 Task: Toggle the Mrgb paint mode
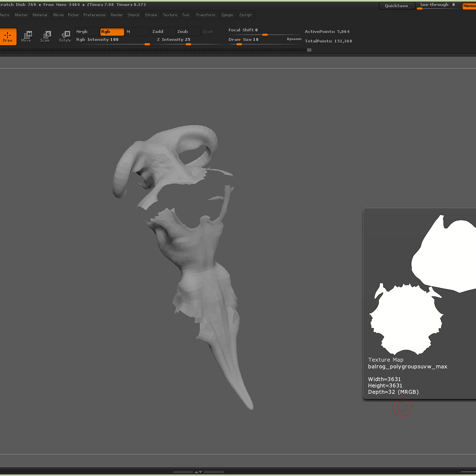87,32
